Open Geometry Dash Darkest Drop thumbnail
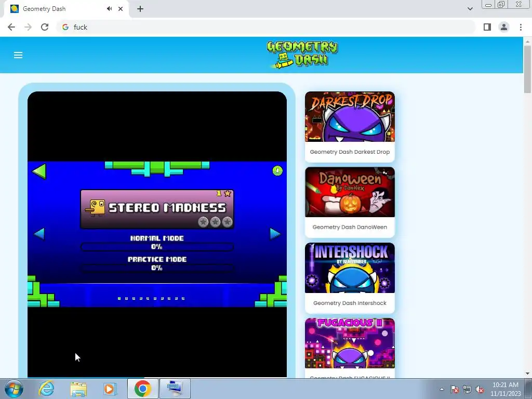The height and width of the screenshot is (399, 532). coord(350,116)
